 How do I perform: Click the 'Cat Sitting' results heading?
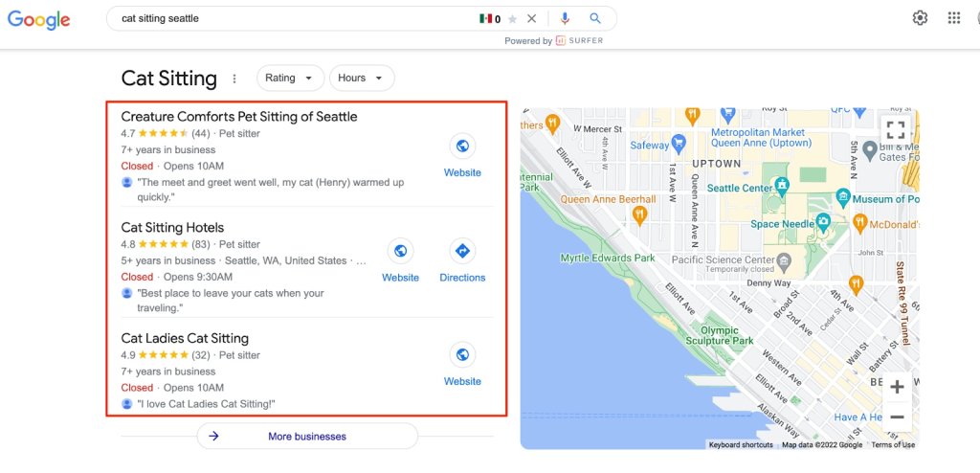pos(168,79)
